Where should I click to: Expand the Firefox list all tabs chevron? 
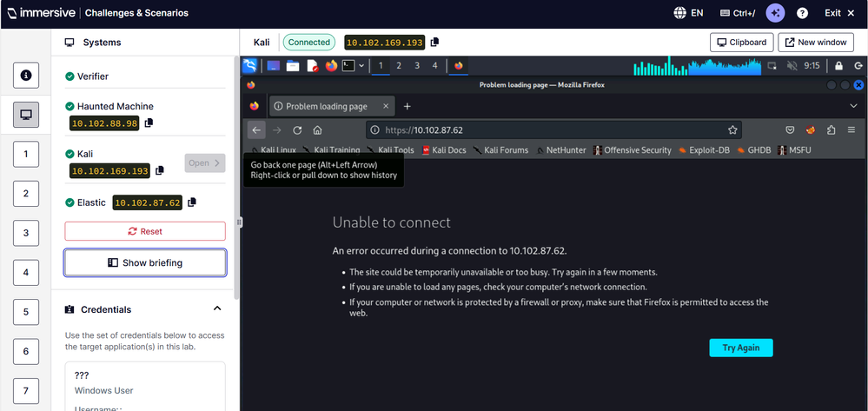[853, 106]
